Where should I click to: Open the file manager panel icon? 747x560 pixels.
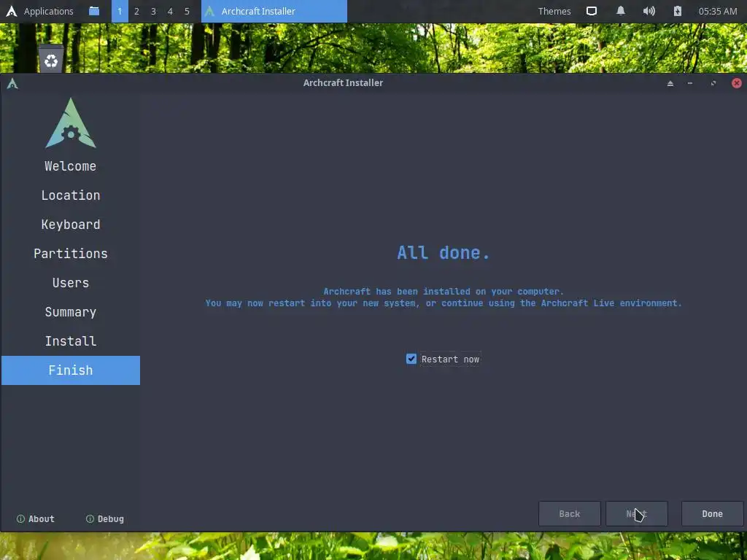coord(94,11)
